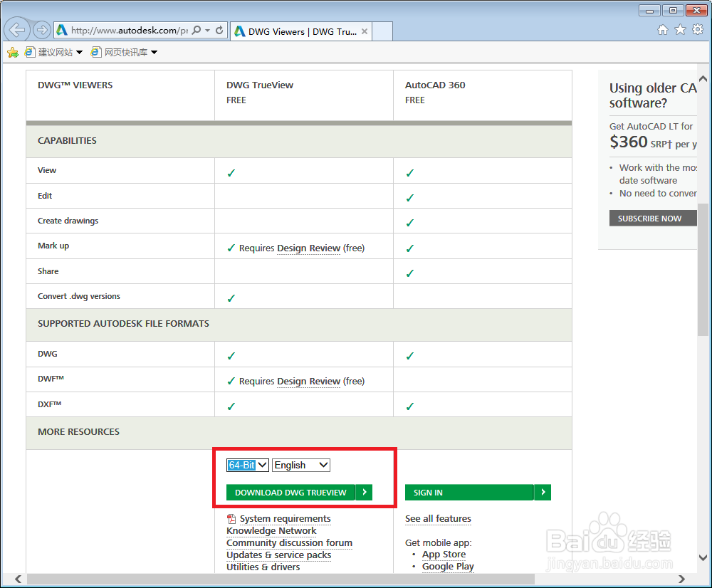The image size is (712, 588).
Task: Click the horizontal scrollbar left arrow
Action: click(x=19, y=579)
